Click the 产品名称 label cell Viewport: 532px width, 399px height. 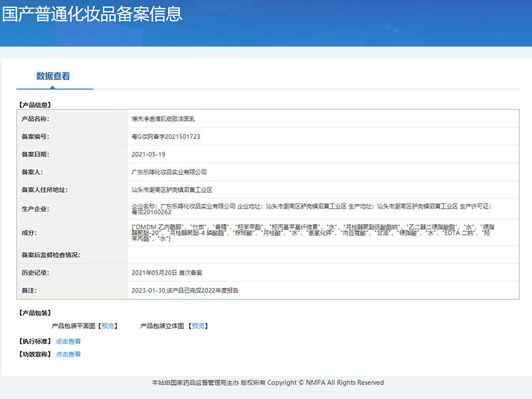[72, 119]
